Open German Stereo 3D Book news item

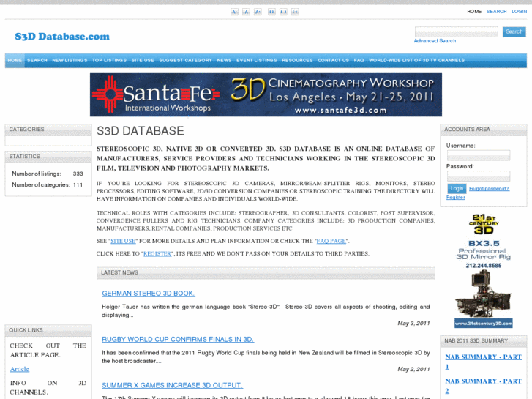(149, 294)
